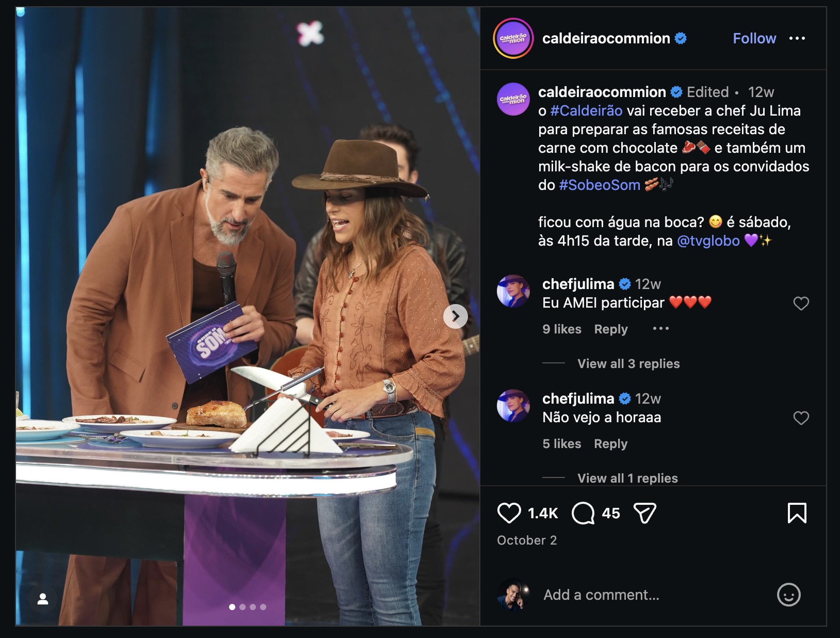Image resolution: width=840 pixels, height=638 pixels.
Task: Go to next photo with arrow
Action: [x=456, y=316]
